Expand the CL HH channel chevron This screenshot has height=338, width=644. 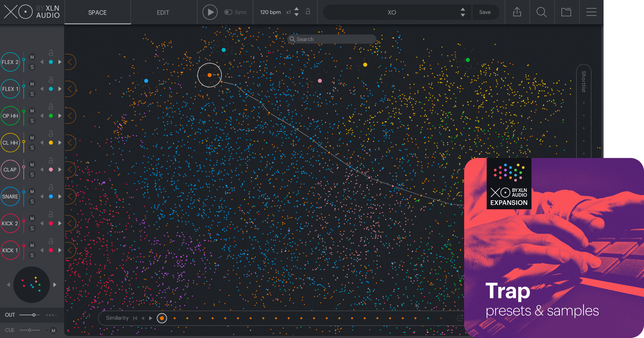click(70, 143)
